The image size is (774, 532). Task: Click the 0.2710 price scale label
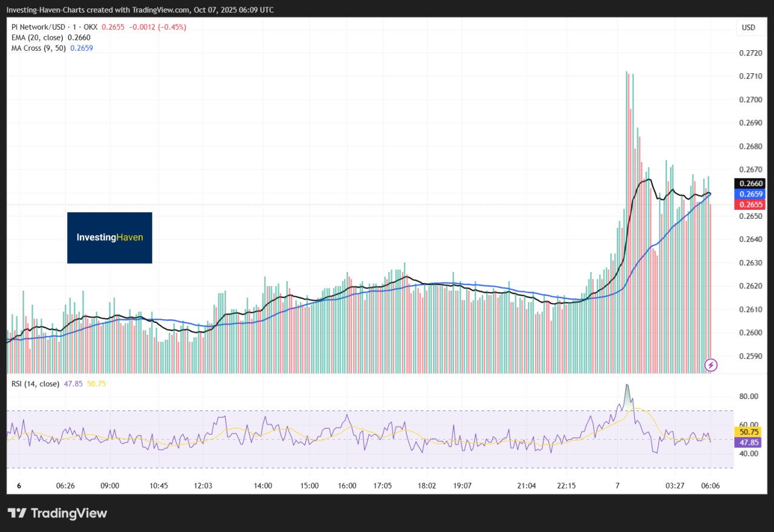(x=751, y=76)
